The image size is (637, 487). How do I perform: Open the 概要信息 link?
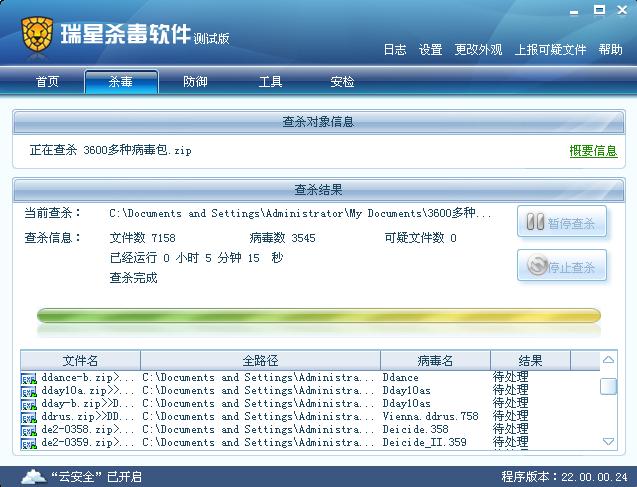pyautogui.click(x=594, y=151)
